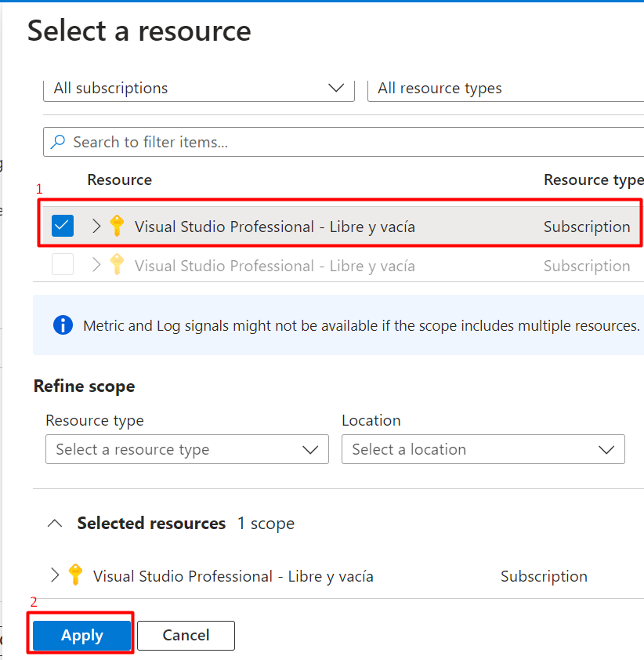Image resolution: width=644 pixels, height=660 pixels.
Task: Click Subscription type under Selected resources
Action: pos(544,576)
